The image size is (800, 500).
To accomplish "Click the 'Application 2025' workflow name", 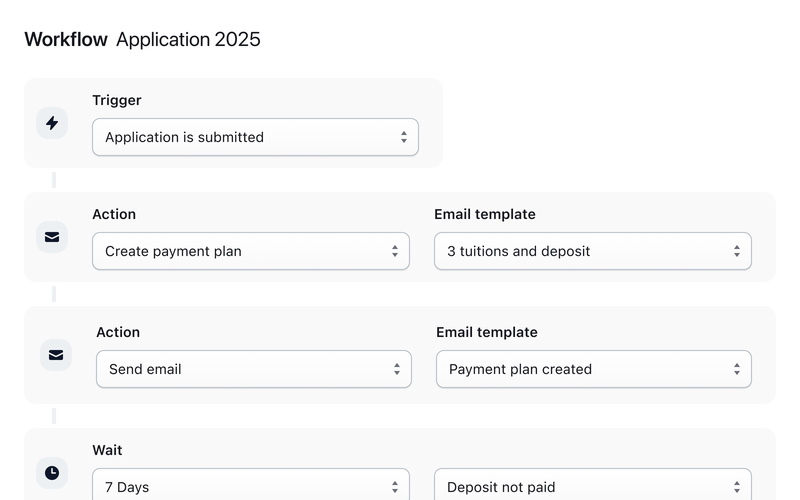I will point(188,40).
